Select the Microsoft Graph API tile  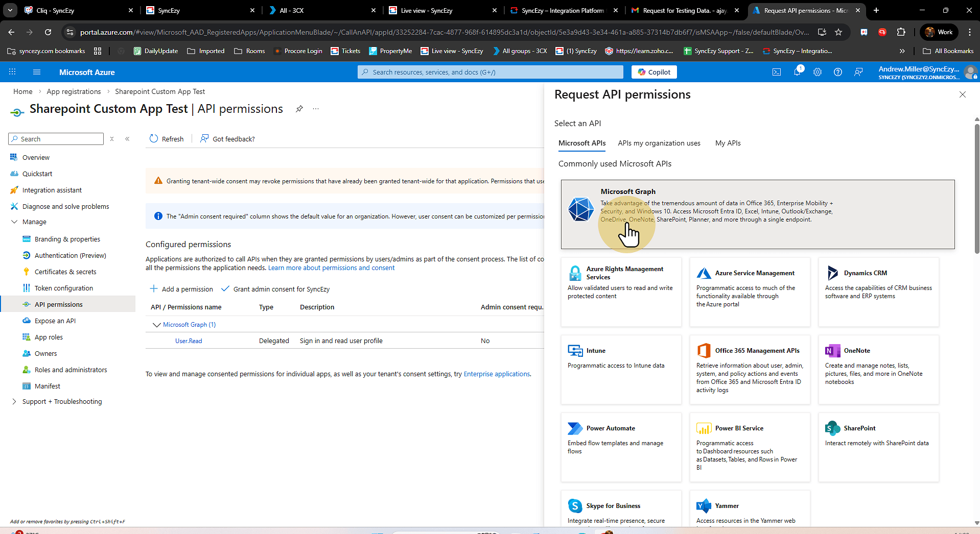pos(757,214)
